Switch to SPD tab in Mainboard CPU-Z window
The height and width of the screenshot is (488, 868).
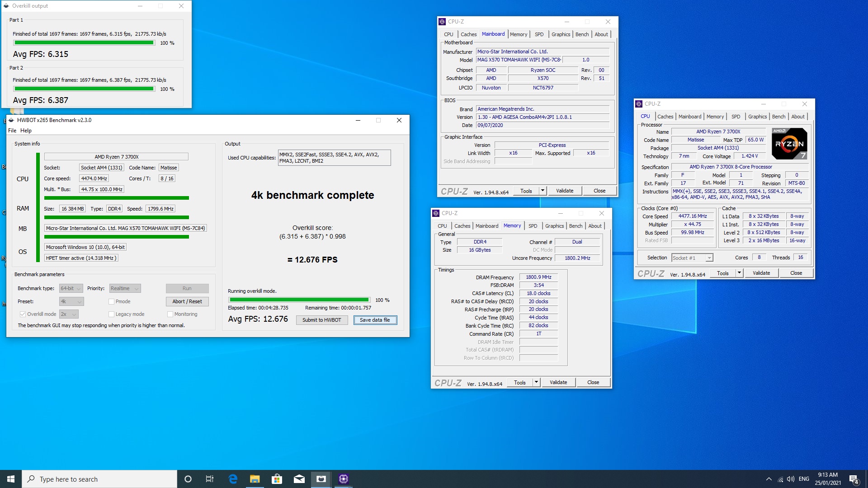(x=539, y=34)
